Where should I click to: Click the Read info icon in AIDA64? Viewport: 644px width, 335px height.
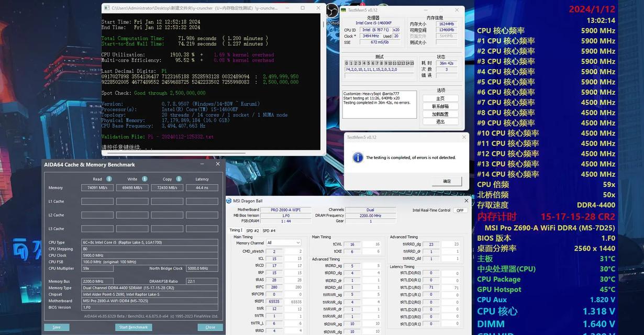[109, 179]
